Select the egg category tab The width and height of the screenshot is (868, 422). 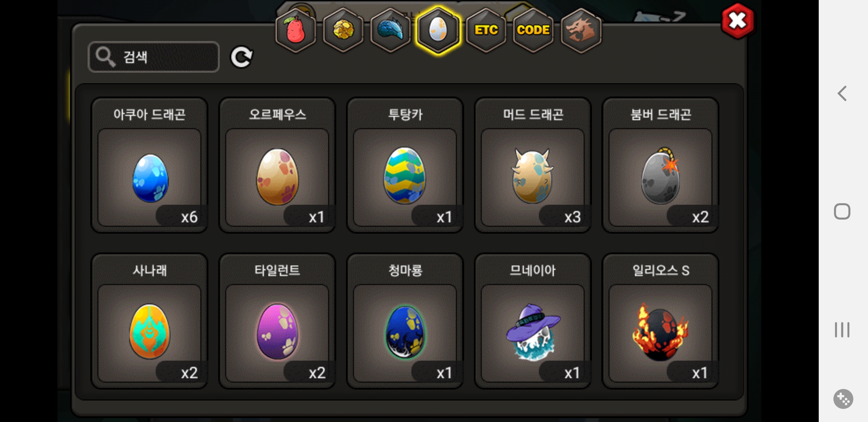tap(438, 30)
